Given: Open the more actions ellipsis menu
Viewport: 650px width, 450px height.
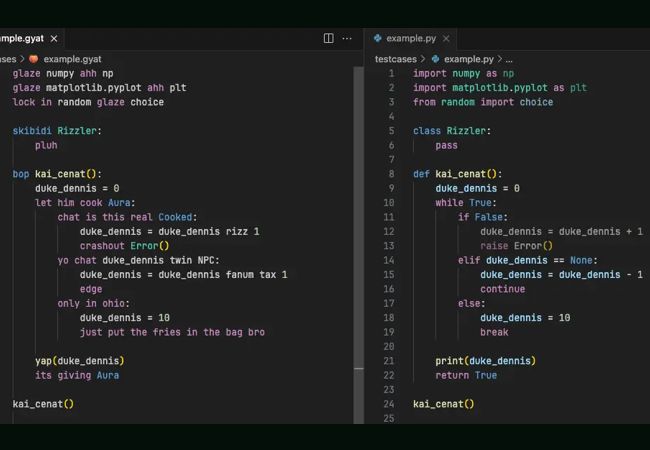Looking at the screenshot, I should (x=347, y=38).
